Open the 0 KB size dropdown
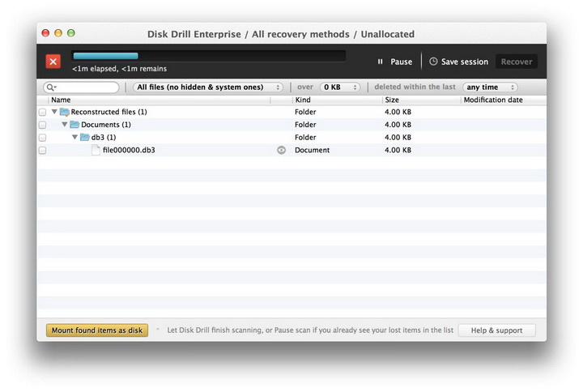 pyautogui.click(x=340, y=87)
